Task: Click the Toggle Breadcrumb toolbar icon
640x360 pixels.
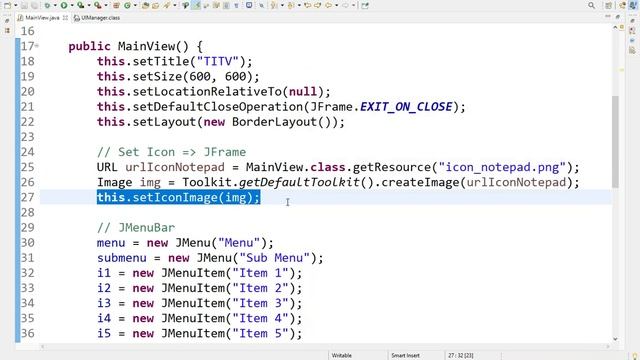Action: [x=185, y=5]
